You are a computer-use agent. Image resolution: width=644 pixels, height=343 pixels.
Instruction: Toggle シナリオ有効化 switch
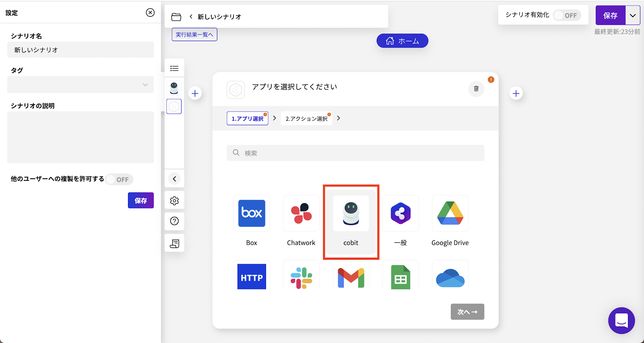click(x=567, y=15)
